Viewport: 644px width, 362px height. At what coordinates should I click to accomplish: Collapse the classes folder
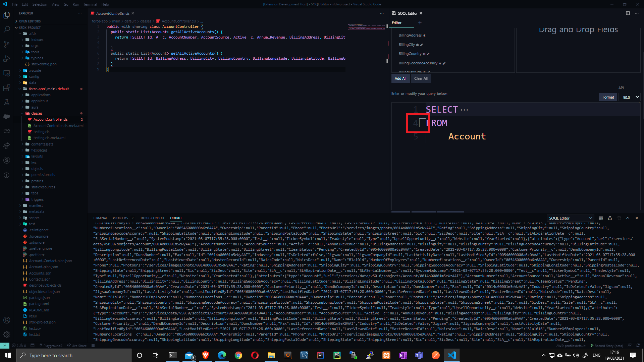tap(22, 113)
